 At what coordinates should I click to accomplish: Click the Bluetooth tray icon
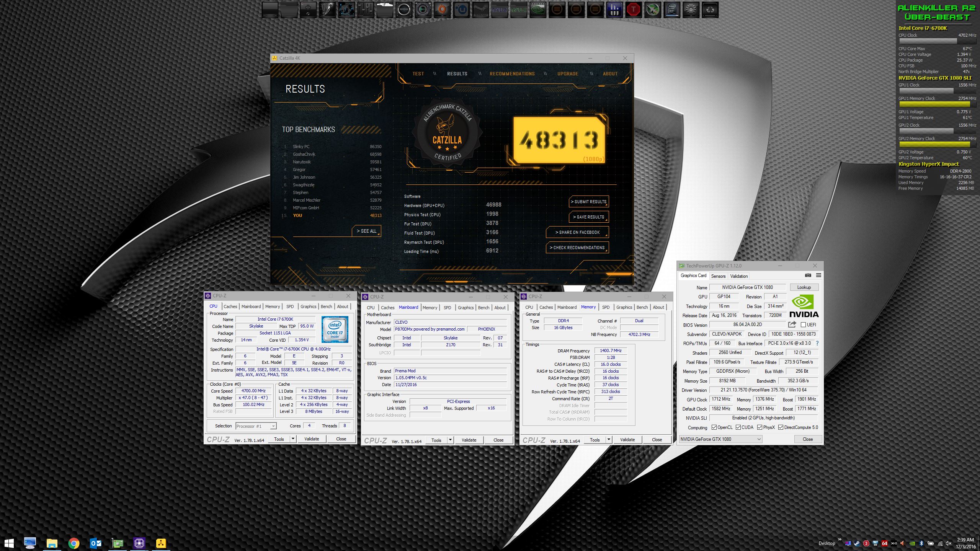(921, 544)
